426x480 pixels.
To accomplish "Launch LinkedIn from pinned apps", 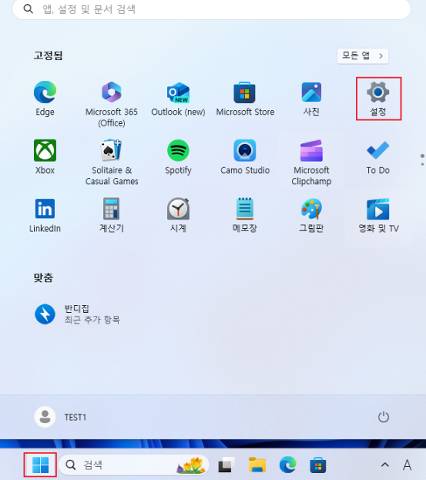I will tap(45, 215).
